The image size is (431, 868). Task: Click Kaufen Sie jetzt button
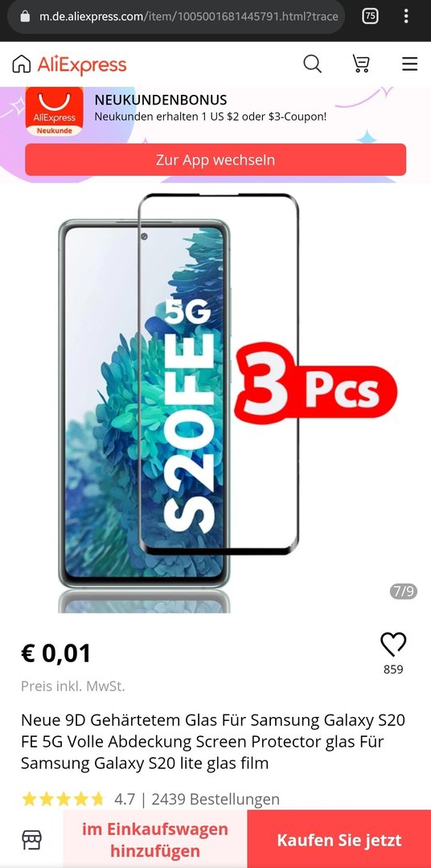pyautogui.click(x=339, y=840)
